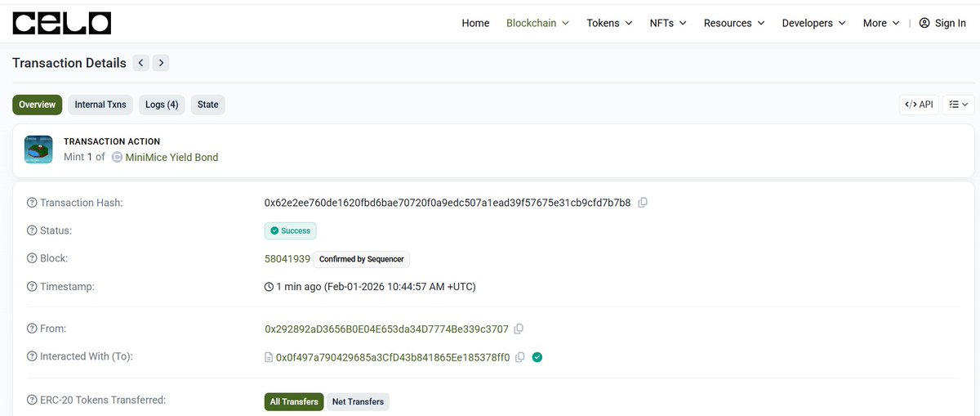
Task: Click the Transaction Hash help icon
Action: pyautogui.click(x=32, y=203)
